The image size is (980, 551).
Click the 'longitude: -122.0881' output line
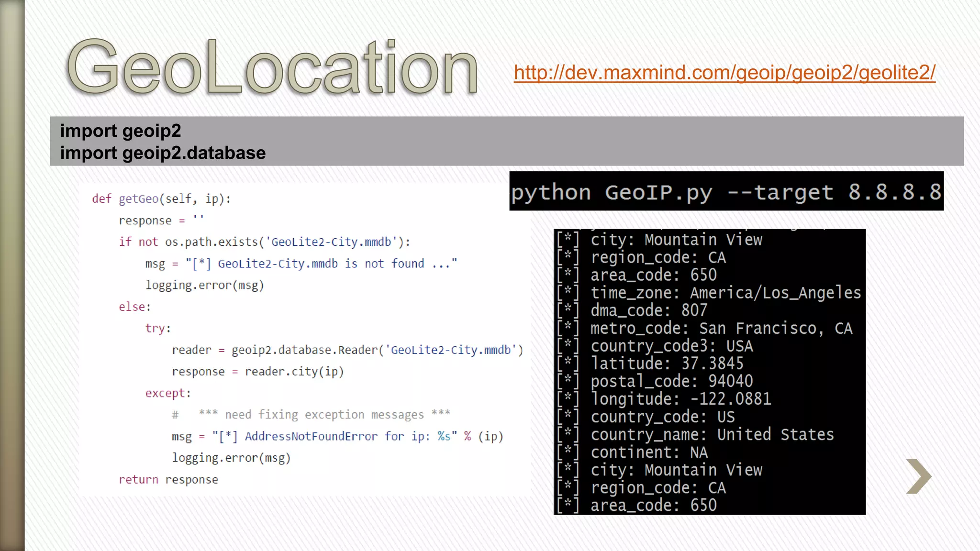coord(680,399)
